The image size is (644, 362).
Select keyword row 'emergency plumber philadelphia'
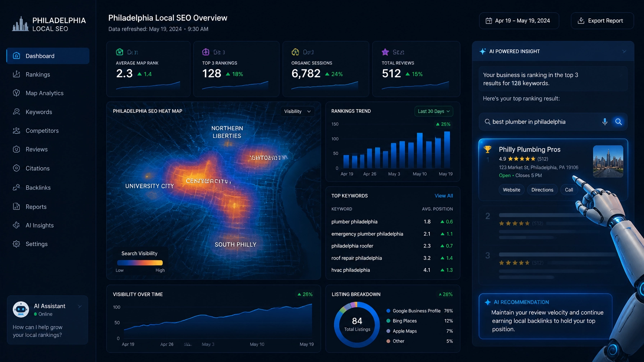tap(392, 234)
